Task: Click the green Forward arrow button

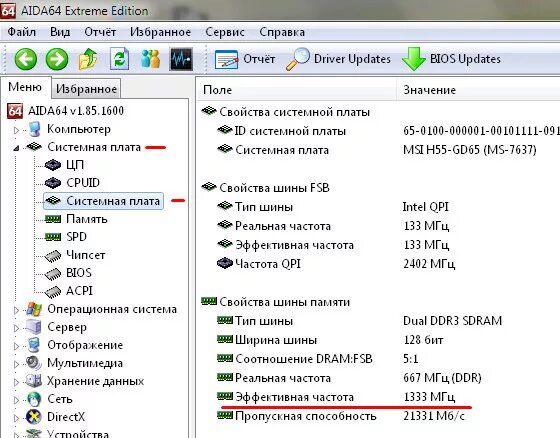Action: [x=57, y=59]
